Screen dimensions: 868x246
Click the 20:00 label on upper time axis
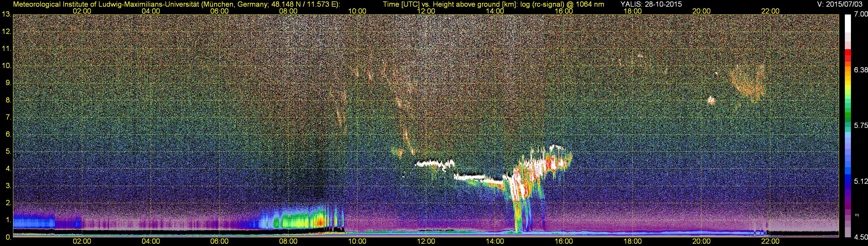[702, 11]
